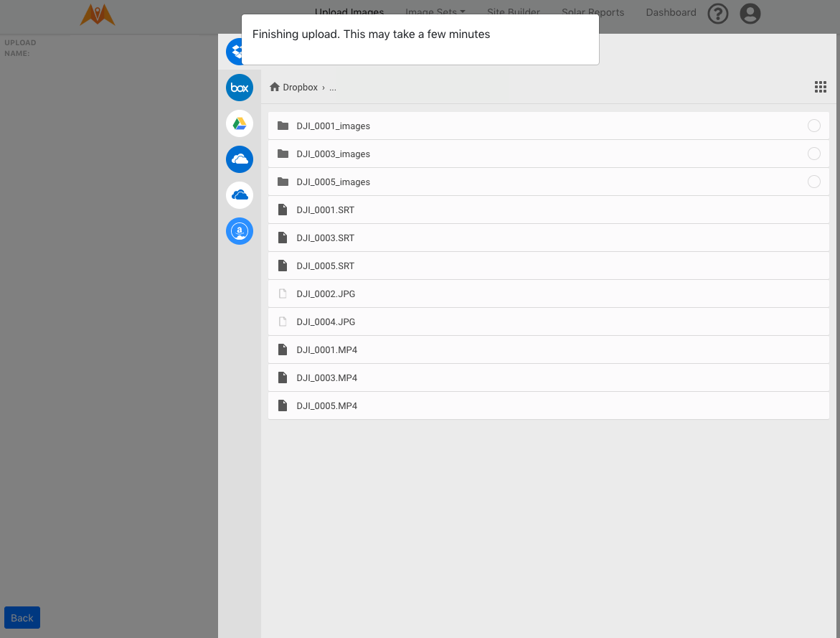Go to Dropbox home in breadcrumb

click(293, 87)
